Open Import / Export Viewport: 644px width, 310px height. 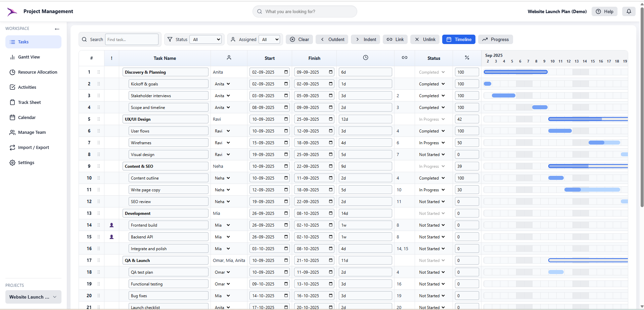point(33,147)
